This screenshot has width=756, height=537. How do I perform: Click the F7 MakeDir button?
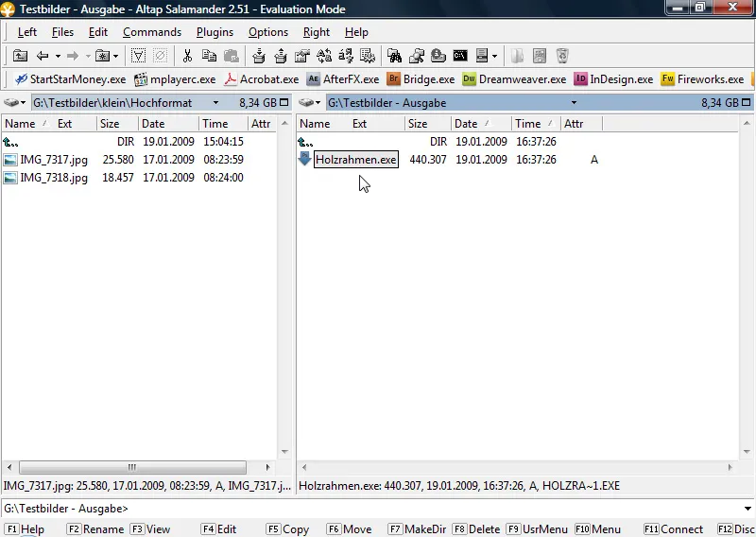pos(418,529)
